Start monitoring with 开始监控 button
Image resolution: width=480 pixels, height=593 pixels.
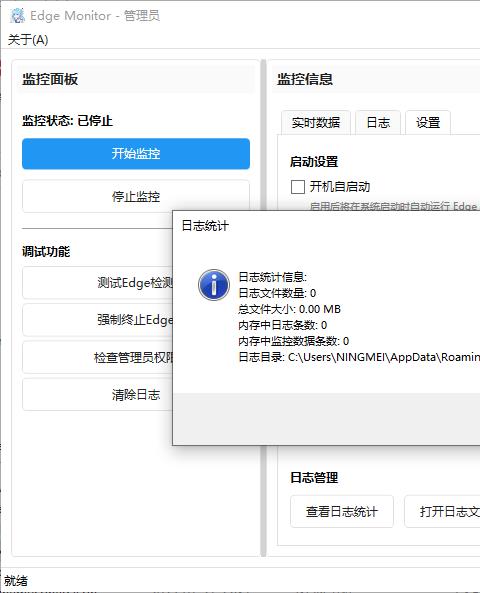(136, 154)
